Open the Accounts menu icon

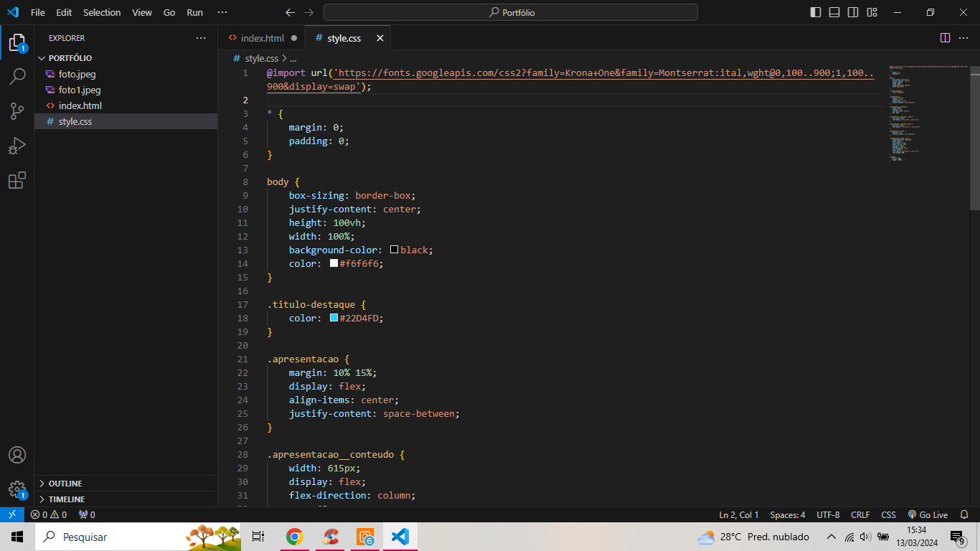coord(17,455)
